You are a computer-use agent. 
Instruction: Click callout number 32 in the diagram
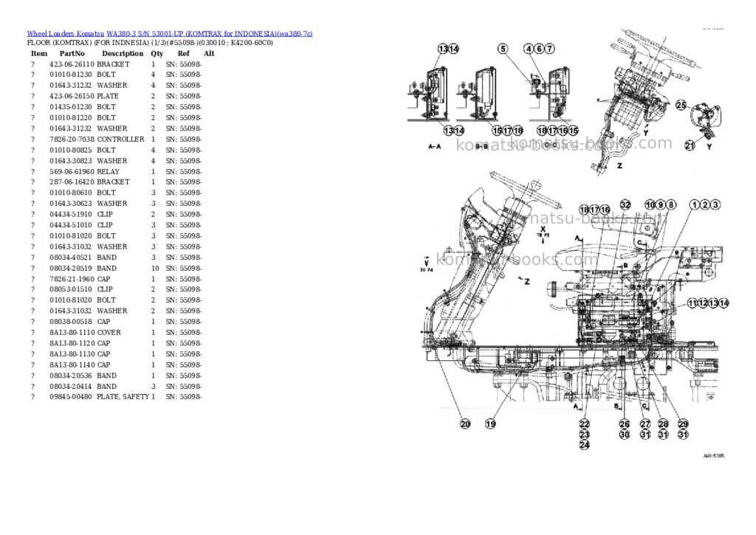point(625,205)
